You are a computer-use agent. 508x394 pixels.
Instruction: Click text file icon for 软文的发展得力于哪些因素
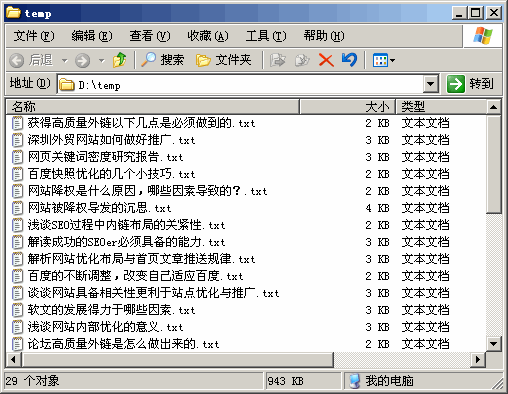click(x=17, y=310)
